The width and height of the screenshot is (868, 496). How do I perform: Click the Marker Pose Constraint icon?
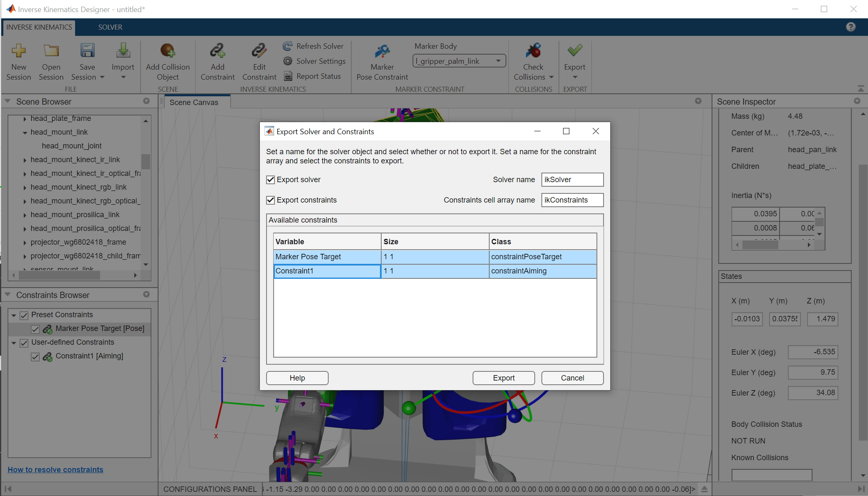[382, 51]
